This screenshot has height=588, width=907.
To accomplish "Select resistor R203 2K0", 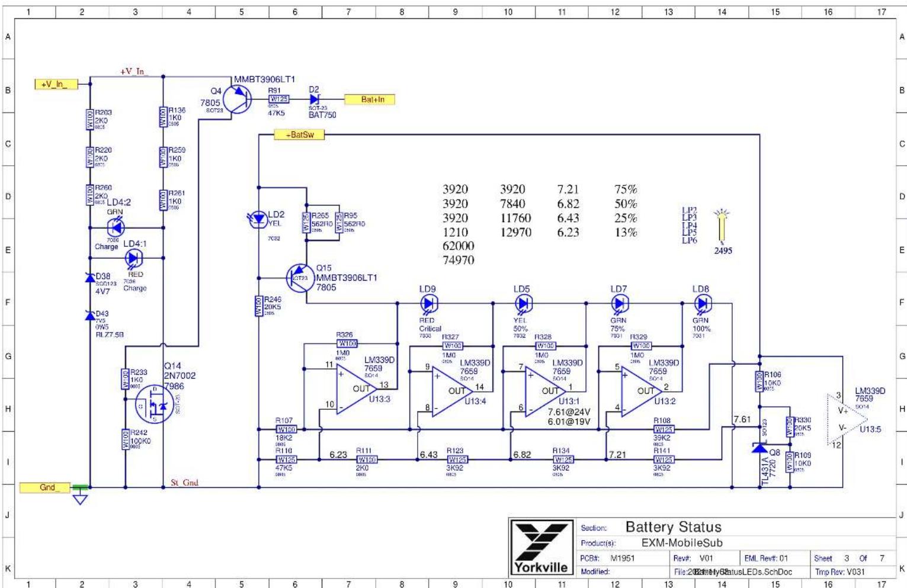I will click(x=90, y=120).
